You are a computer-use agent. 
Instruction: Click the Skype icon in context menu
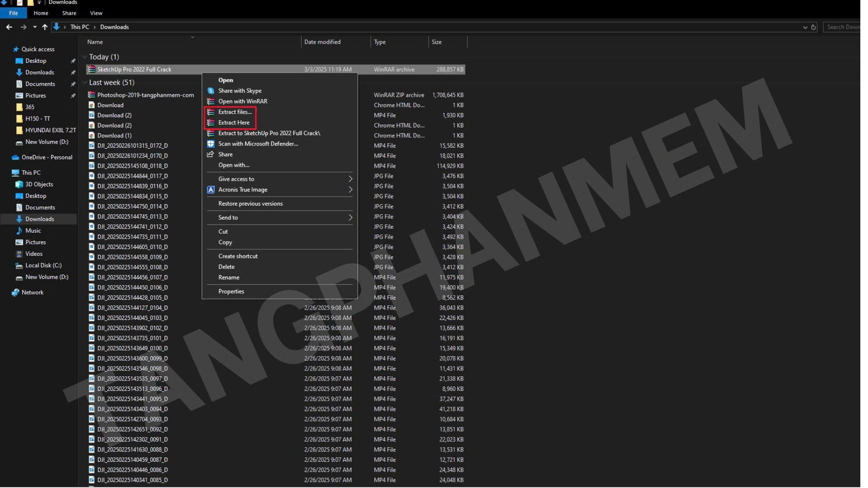(x=211, y=91)
